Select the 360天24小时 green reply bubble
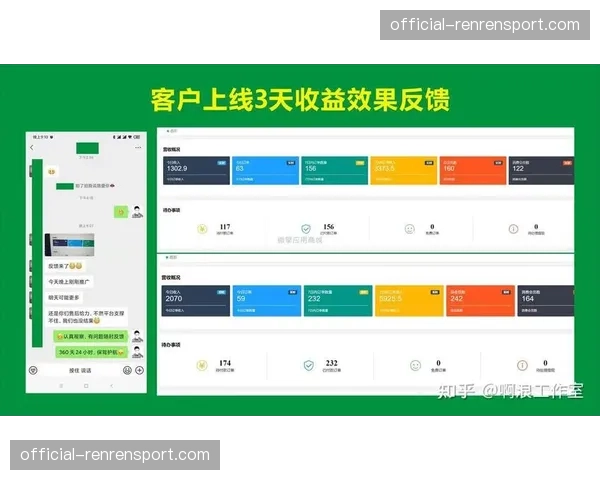The height and width of the screenshot is (480, 600). pos(91,352)
